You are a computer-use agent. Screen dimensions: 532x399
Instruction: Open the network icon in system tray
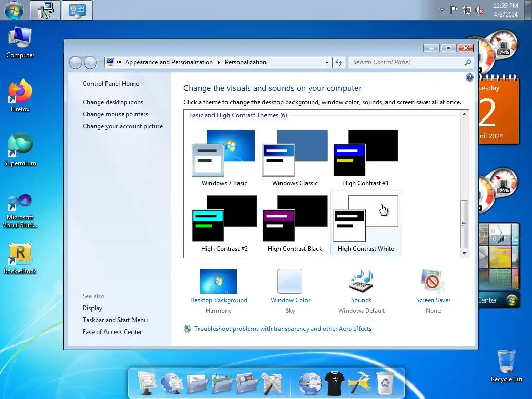coord(467,10)
